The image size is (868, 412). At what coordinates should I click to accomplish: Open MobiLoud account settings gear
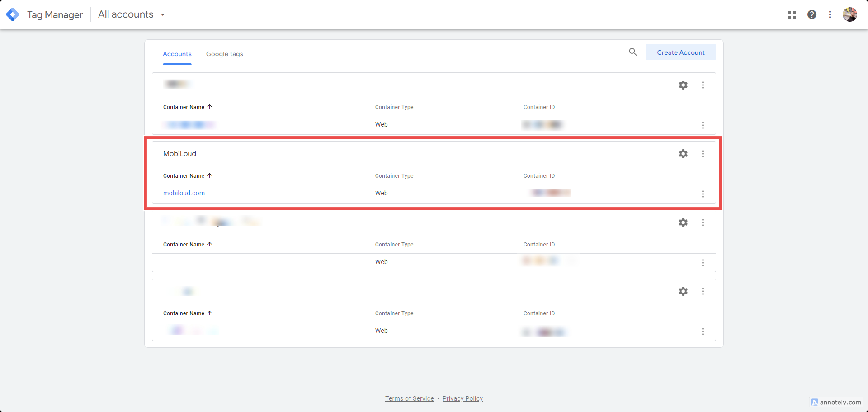tap(683, 154)
